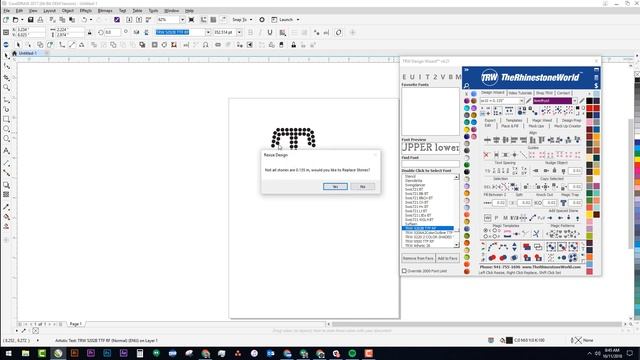
Task: Switch to the Shop TRW tab
Action: [544, 93]
